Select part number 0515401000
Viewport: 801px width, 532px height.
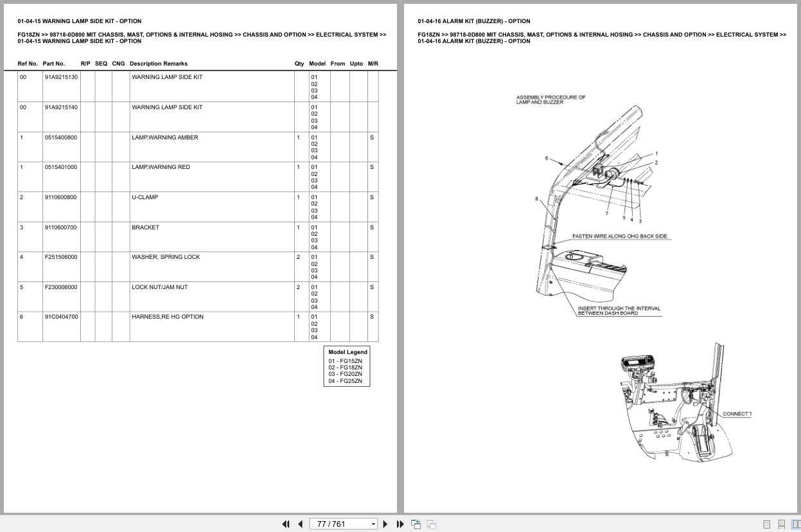[x=61, y=167]
